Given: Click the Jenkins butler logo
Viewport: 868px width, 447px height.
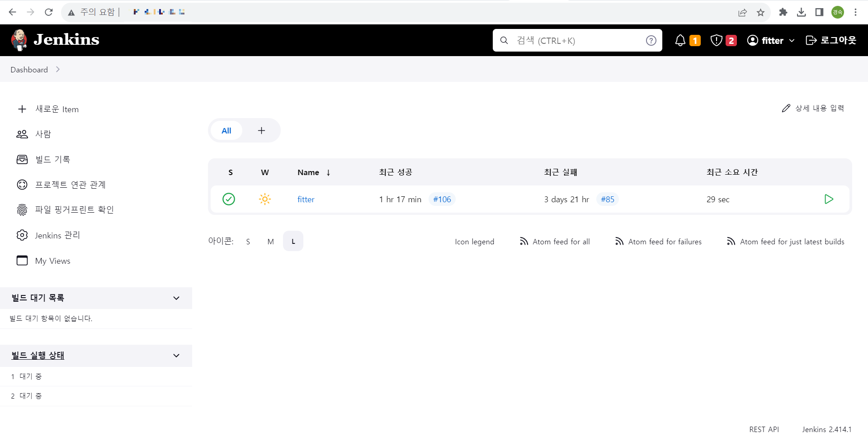Looking at the screenshot, I should (x=19, y=40).
